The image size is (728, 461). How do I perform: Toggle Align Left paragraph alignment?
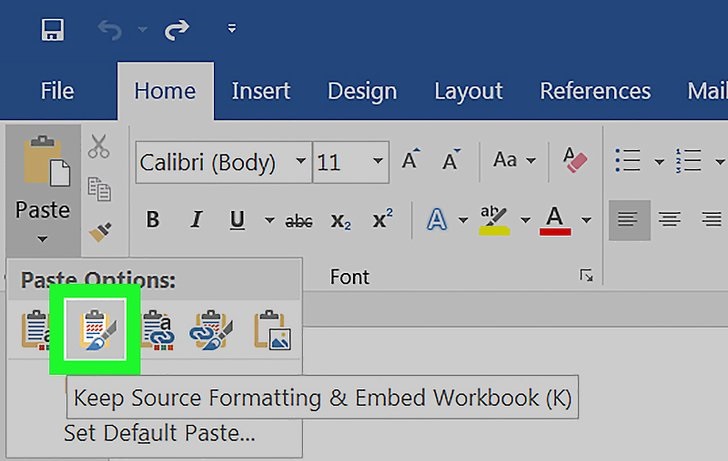(629, 220)
